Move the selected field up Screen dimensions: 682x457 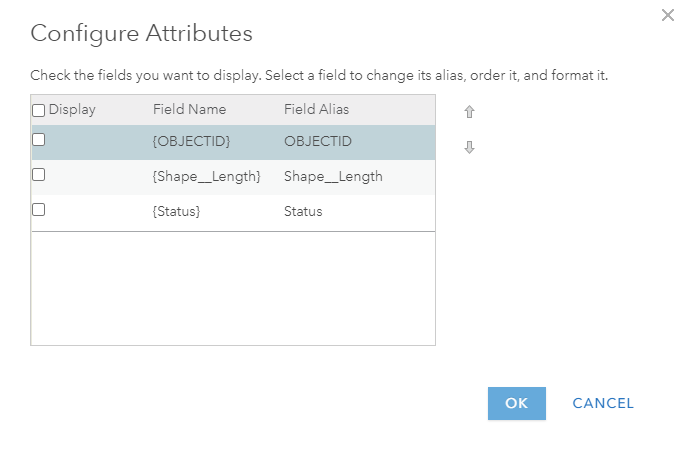tap(469, 113)
